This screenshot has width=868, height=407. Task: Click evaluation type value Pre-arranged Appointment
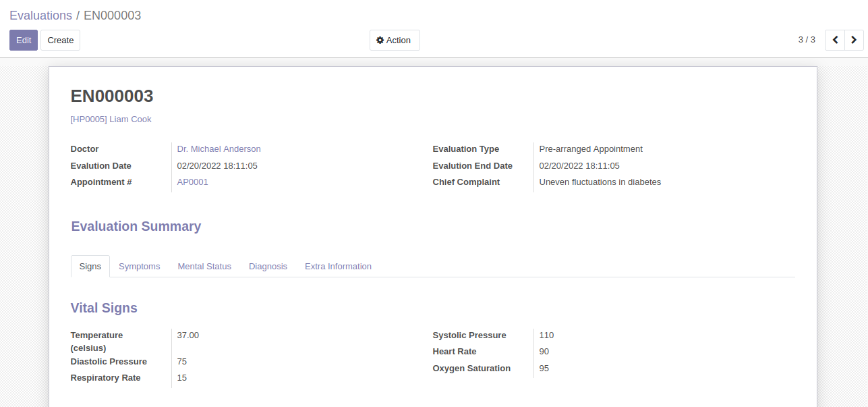[x=591, y=149]
